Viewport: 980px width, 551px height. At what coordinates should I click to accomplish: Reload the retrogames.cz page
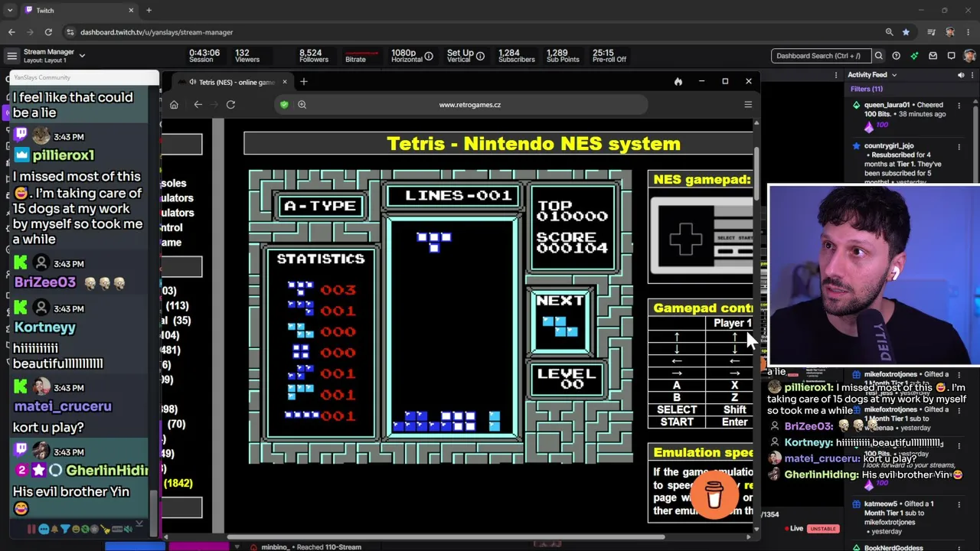pos(230,105)
